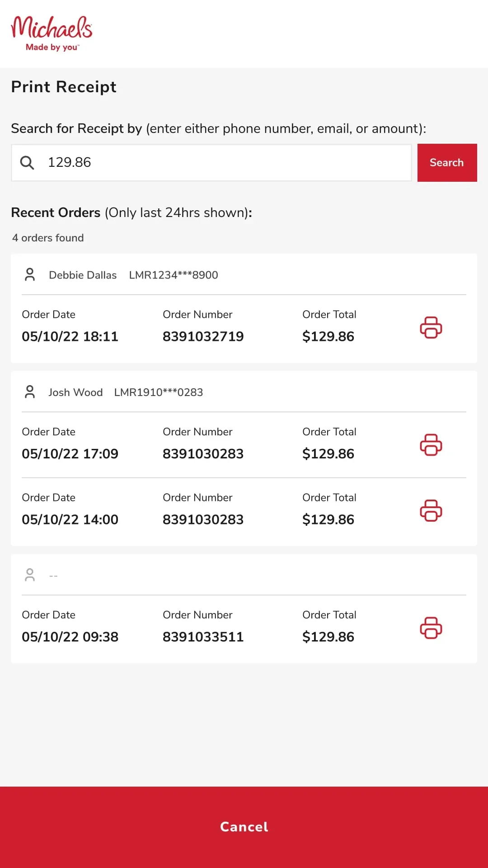Click the red Search button

tap(447, 163)
